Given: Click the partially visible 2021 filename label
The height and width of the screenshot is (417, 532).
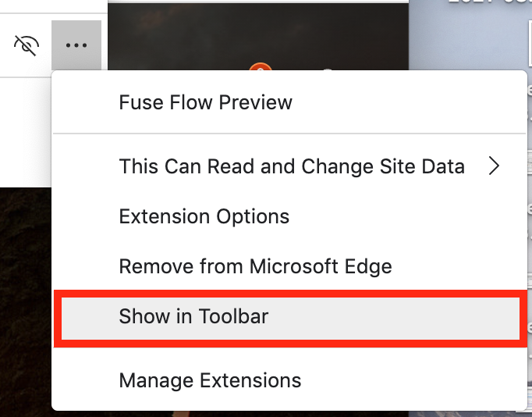Looking at the screenshot, I should (490, 2).
